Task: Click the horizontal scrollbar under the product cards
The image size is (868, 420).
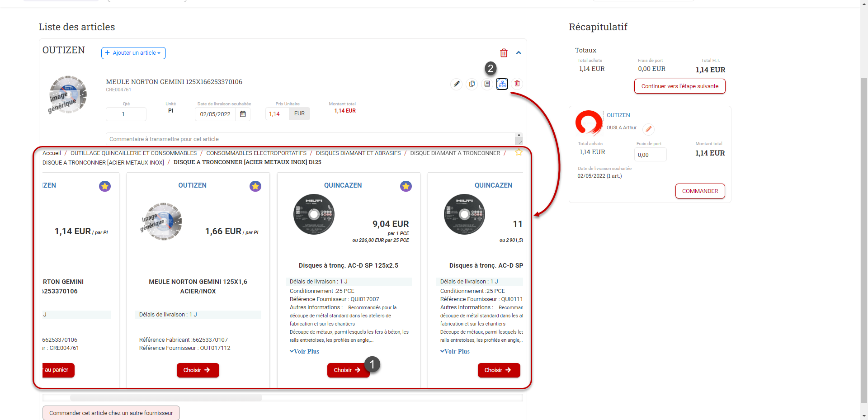Action: 166,398
